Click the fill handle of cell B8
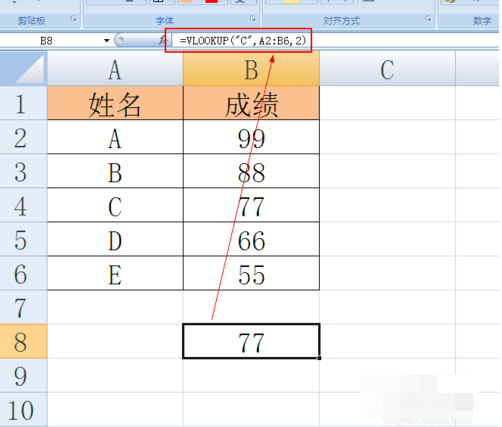The height and width of the screenshot is (427, 502). click(320, 358)
